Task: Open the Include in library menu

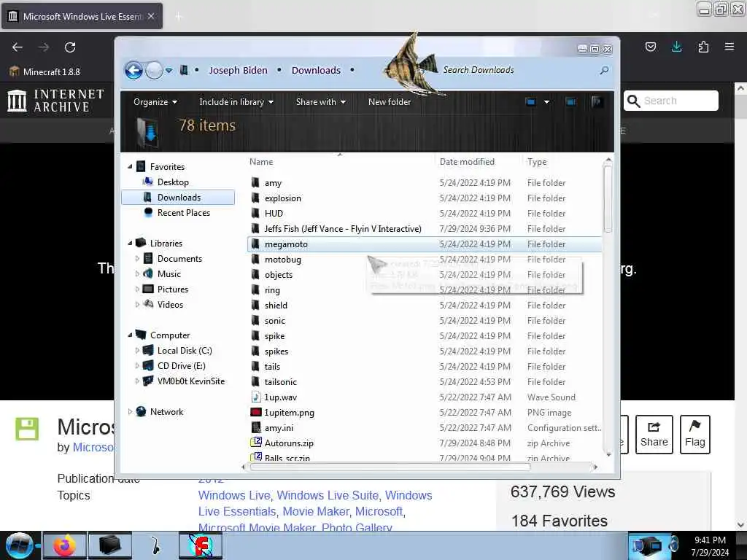Action: (236, 102)
